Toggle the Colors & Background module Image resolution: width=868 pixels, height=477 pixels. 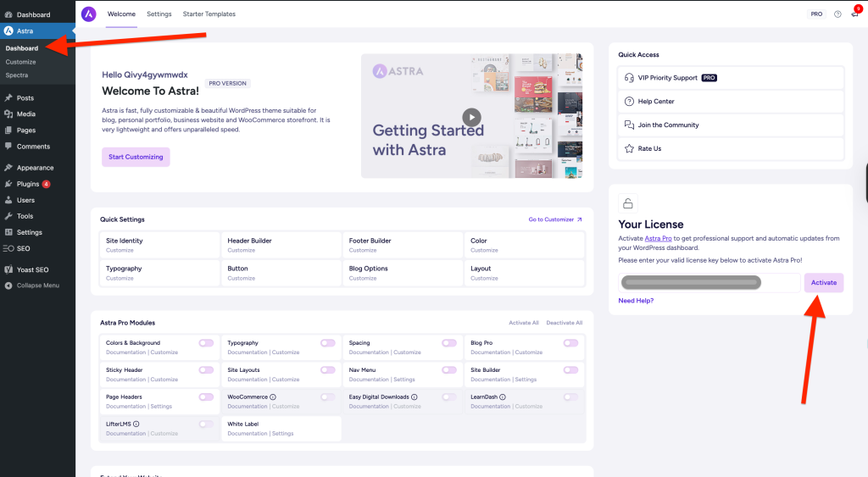point(206,343)
